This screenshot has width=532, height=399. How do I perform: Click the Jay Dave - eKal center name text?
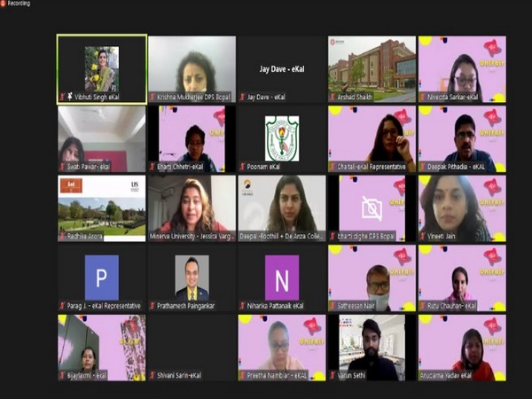(x=281, y=68)
